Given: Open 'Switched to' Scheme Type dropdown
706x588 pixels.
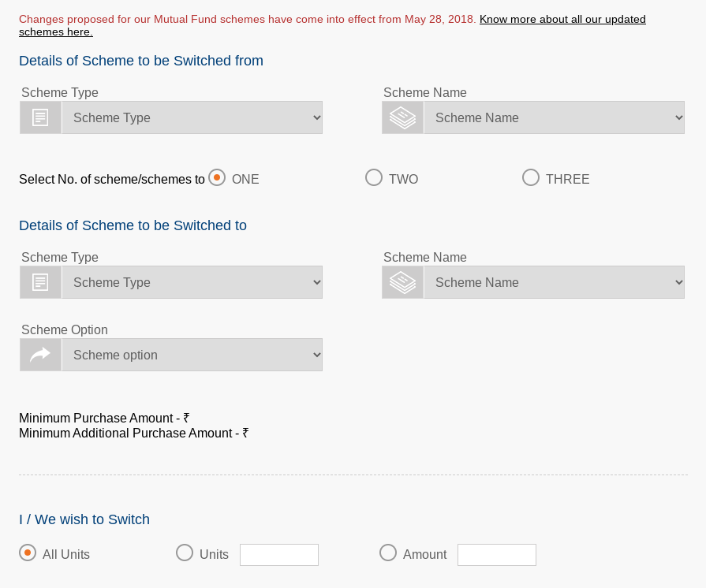Looking at the screenshot, I should 192,282.
